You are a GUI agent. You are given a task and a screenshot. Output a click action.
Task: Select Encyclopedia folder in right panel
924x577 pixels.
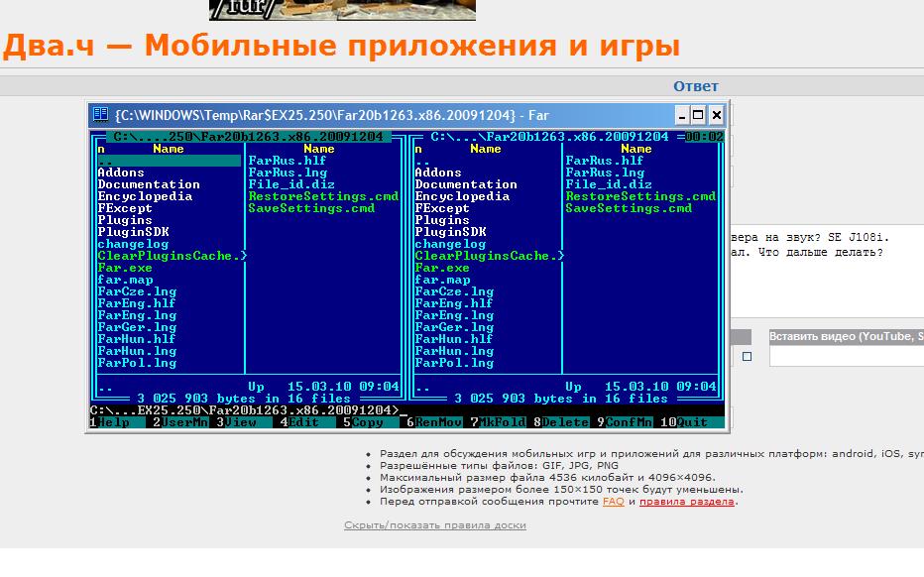(x=462, y=196)
